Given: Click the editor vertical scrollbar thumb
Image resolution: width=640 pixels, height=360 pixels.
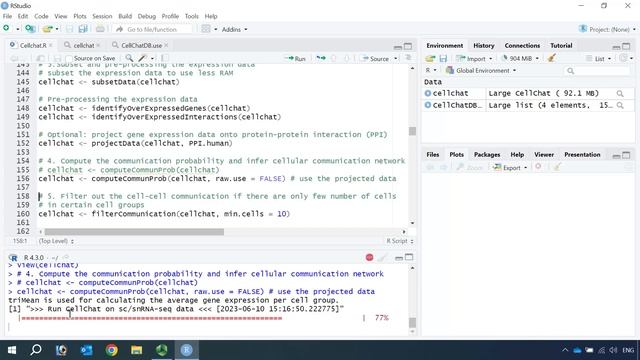Looking at the screenshot, I should pos(412,131).
